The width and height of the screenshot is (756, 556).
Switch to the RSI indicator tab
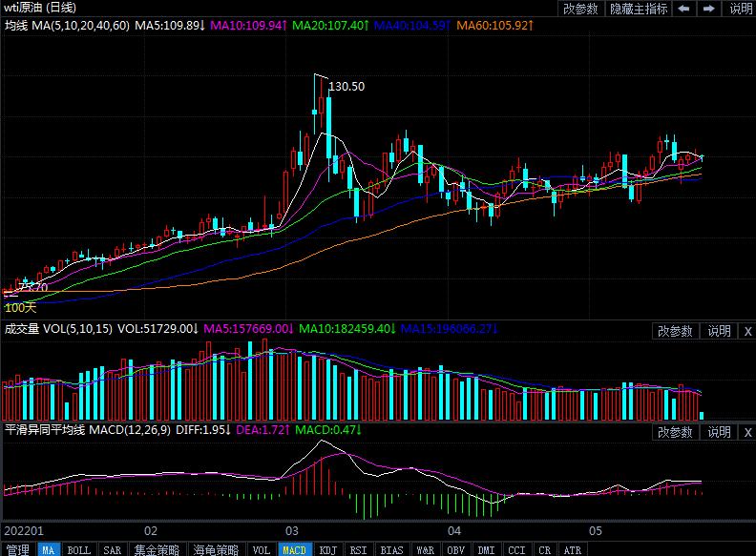[359, 549]
